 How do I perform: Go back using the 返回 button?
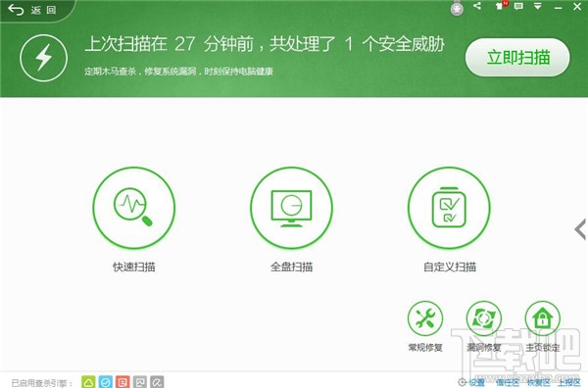click(x=32, y=10)
